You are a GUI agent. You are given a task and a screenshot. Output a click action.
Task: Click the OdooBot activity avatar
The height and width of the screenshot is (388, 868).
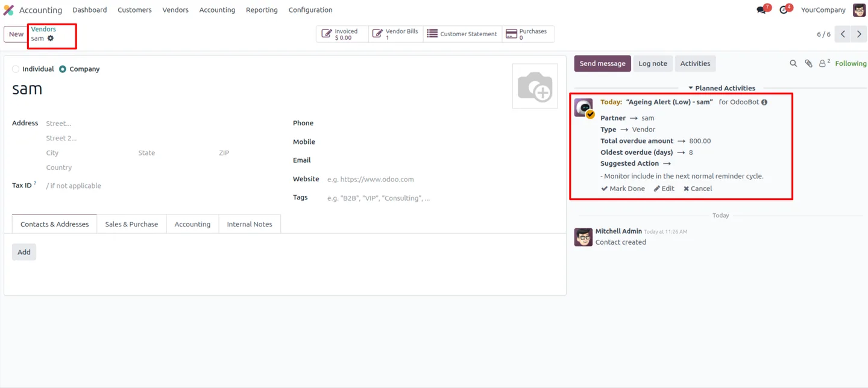[x=583, y=108]
